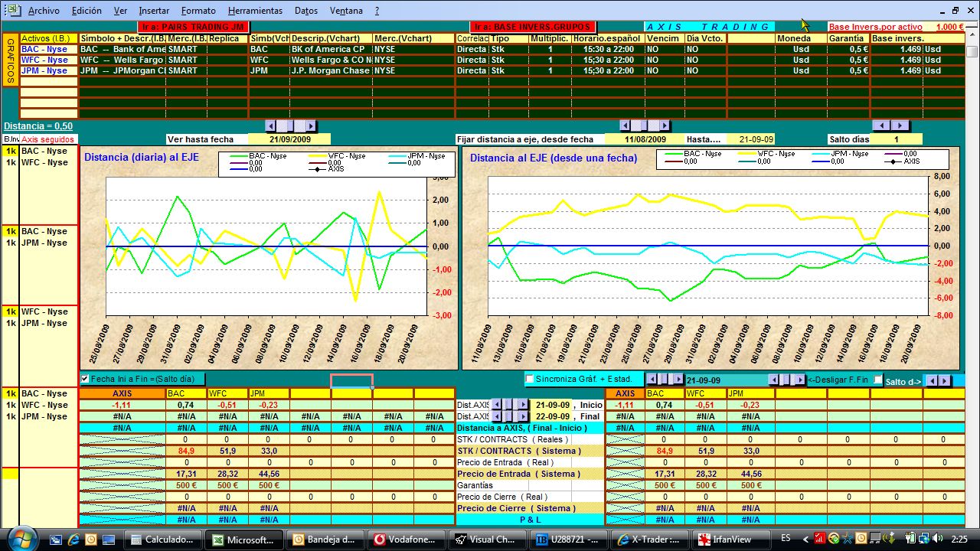The image size is (980, 551).
Task: Toggle the 'Fecha Ini a Fin' checkbox
Action: point(85,379)
